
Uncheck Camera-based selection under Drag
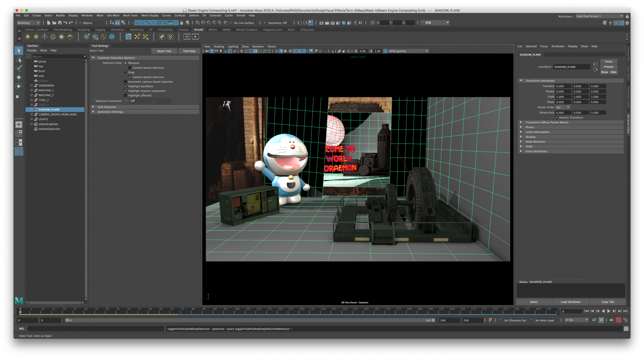pyautogui.click(x=130, y=77)
